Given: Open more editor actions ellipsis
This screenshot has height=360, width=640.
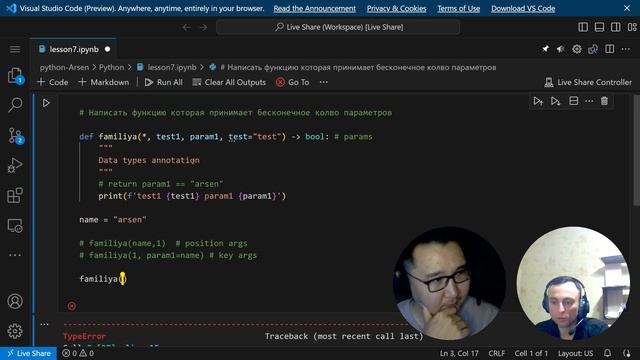Looking at the screenshot, I should pos(625,49).
